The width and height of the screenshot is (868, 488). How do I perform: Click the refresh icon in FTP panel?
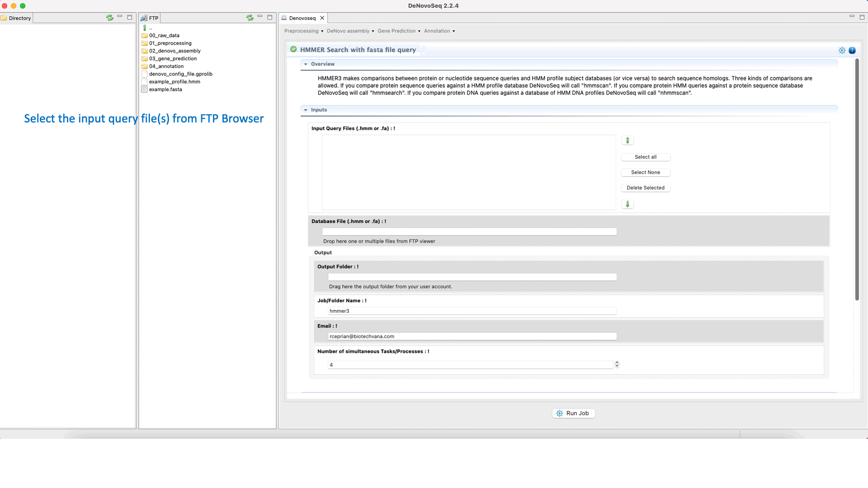[x=250, y=18]
